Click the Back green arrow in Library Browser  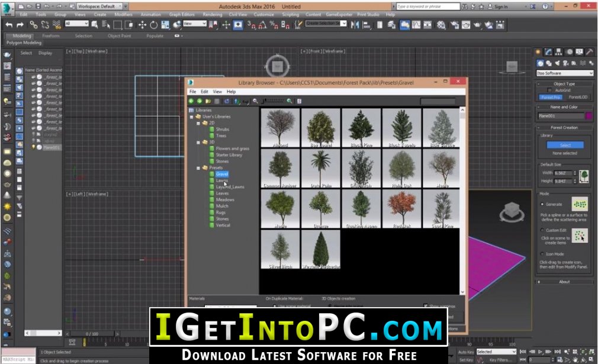click(191, 101)
